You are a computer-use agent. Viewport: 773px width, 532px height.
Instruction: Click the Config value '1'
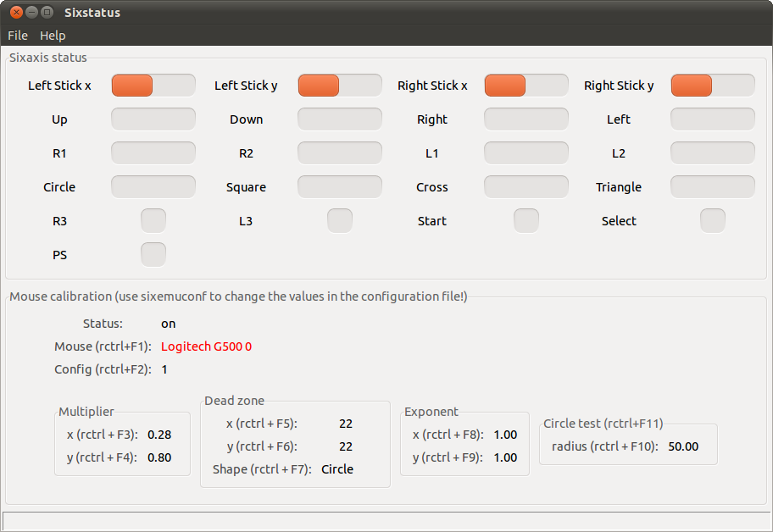click(x=164, y=369)
